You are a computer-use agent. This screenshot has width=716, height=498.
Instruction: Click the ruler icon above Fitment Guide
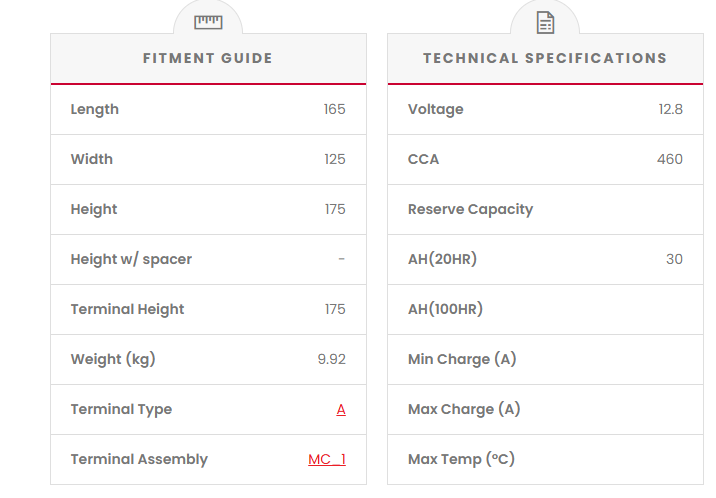[208, 22]
